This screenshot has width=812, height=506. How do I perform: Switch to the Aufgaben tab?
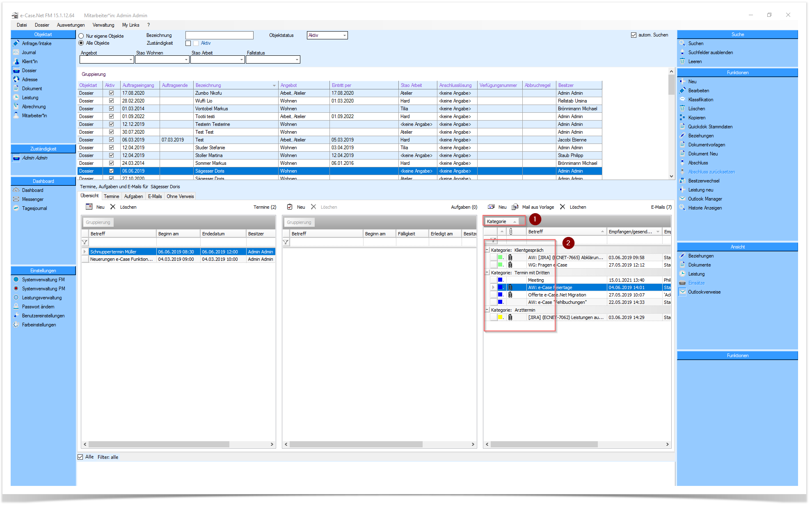(x=133, y=196)
